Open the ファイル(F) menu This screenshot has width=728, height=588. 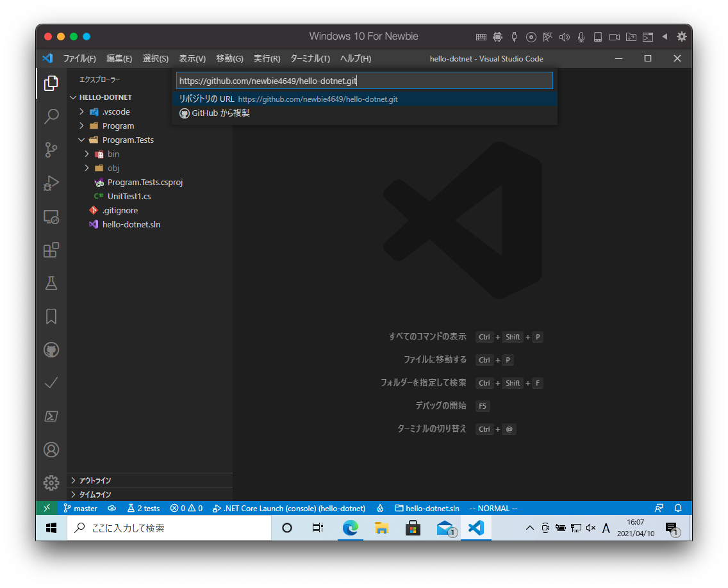[79, 58]
